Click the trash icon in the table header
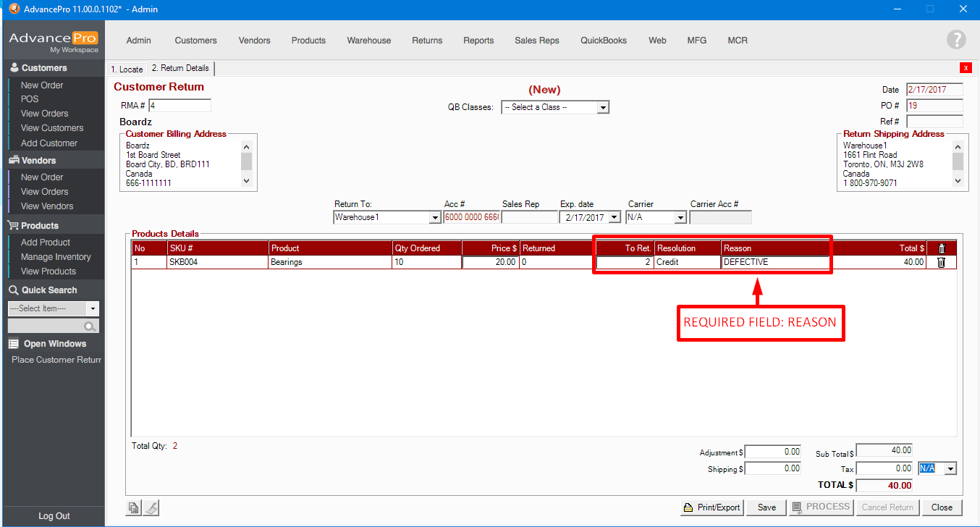980x527 pixels. (941, 248)
